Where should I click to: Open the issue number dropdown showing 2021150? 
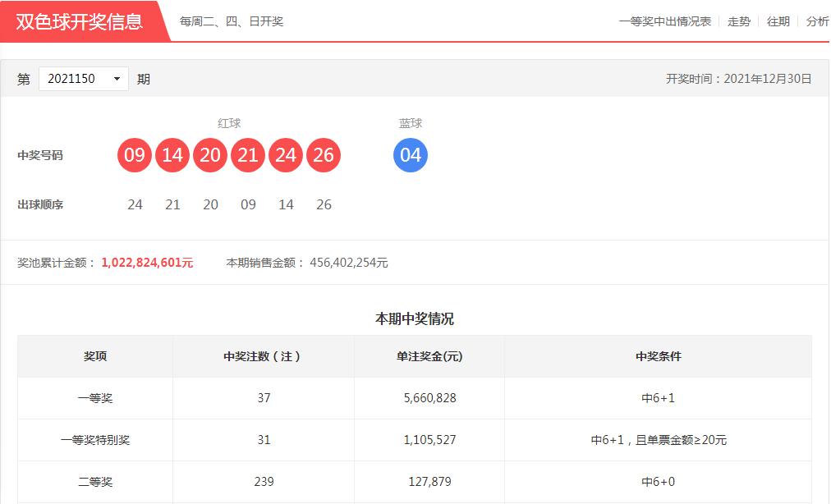pos(84,79)
